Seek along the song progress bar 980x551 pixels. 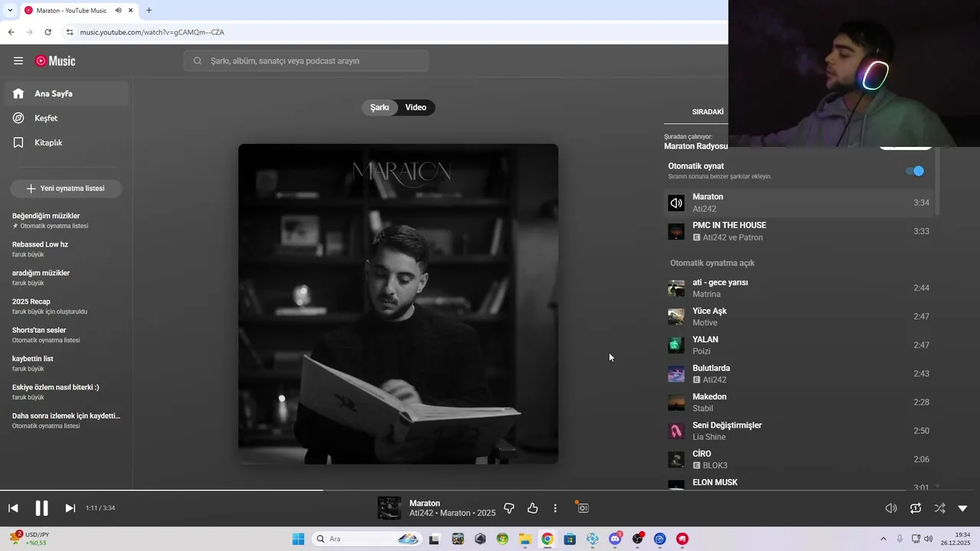click(x=490, y=490)
